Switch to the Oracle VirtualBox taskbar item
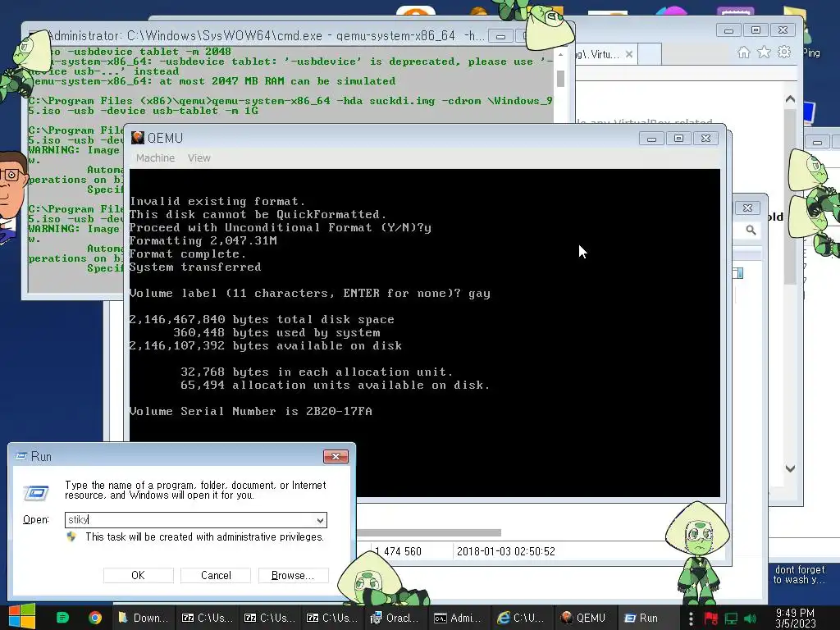The image size is (840, 630). tap(395, 618)
